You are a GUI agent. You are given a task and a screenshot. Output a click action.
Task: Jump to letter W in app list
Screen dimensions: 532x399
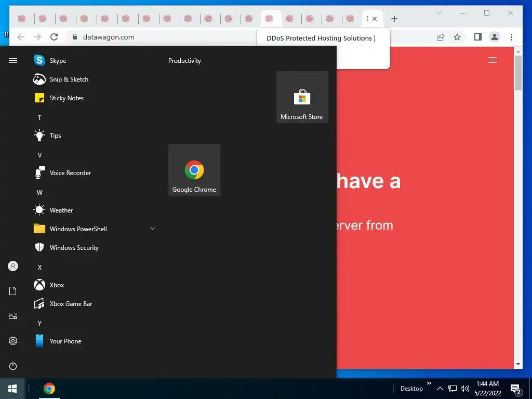[39, 192]
